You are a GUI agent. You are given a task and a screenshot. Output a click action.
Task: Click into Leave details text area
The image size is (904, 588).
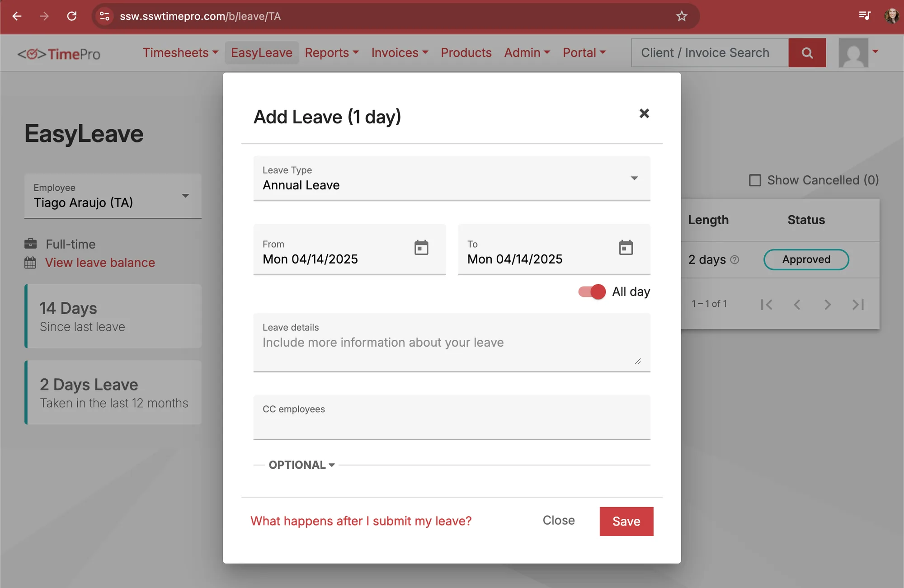point(452,343)
